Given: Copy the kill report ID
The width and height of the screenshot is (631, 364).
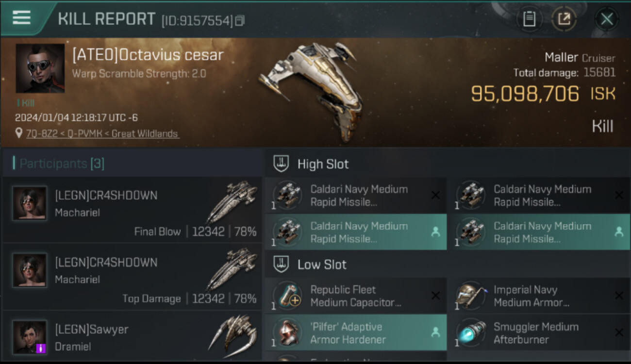Looking at the screenshot, I should (240, 20).
